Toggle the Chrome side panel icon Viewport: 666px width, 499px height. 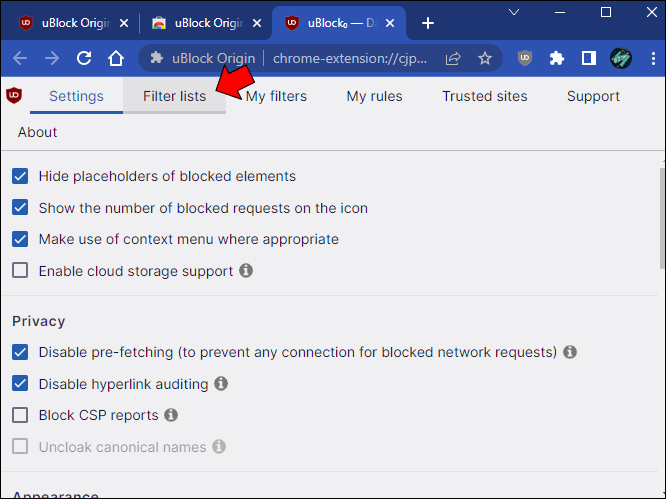tap(589, 58)
